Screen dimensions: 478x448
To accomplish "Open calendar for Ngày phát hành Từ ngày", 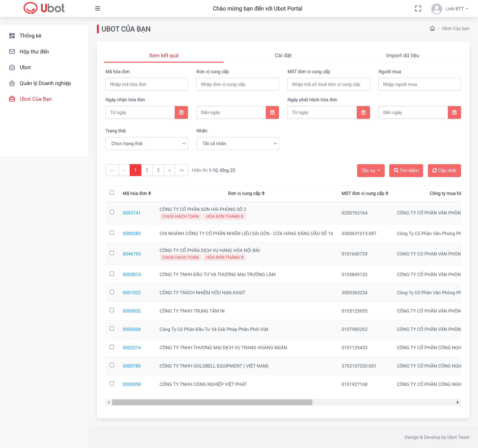I will pos(363,112).
